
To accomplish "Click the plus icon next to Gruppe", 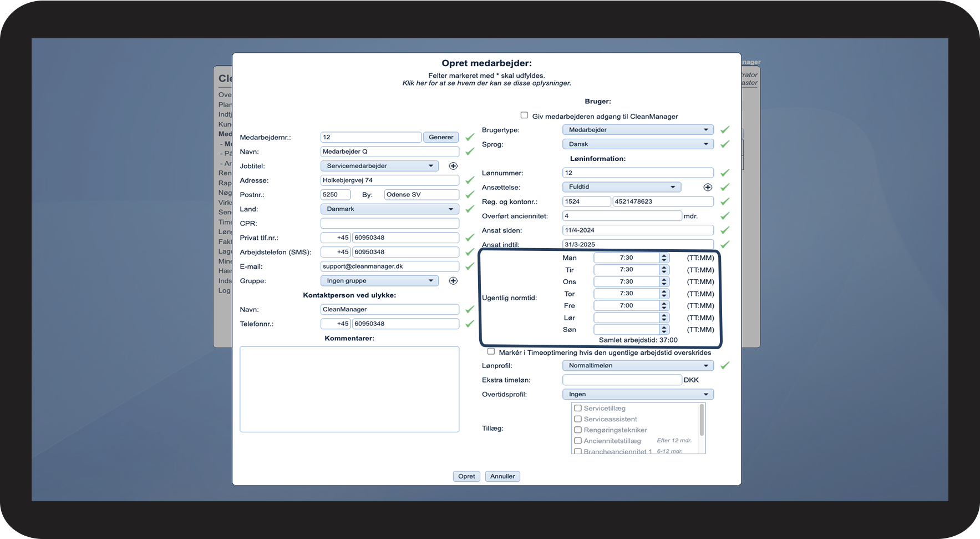I will coord(453,281).
